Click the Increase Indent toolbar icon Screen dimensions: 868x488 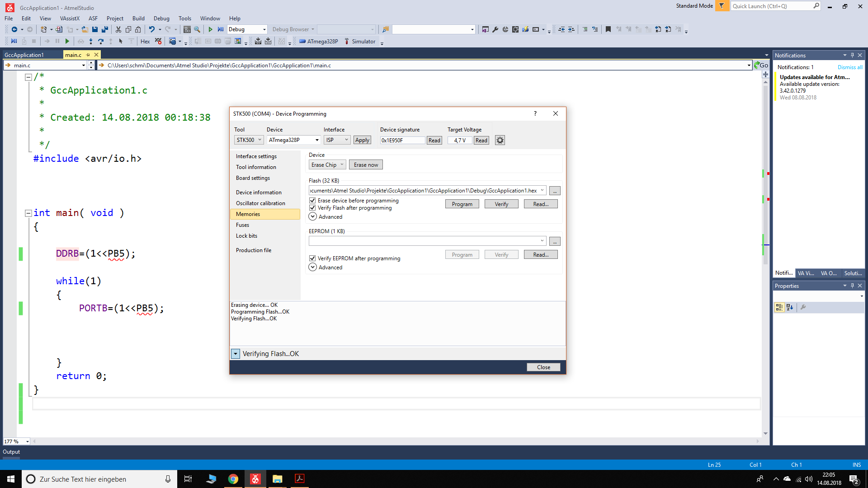[x=571, y=29]
